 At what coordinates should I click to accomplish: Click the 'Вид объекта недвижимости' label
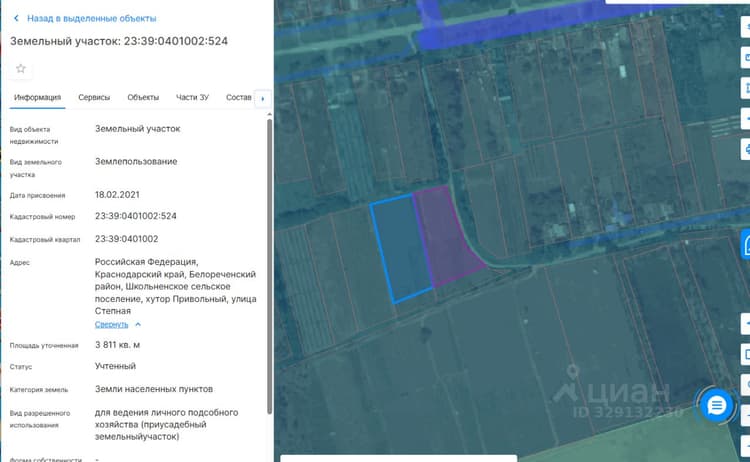tap(34, 135)
